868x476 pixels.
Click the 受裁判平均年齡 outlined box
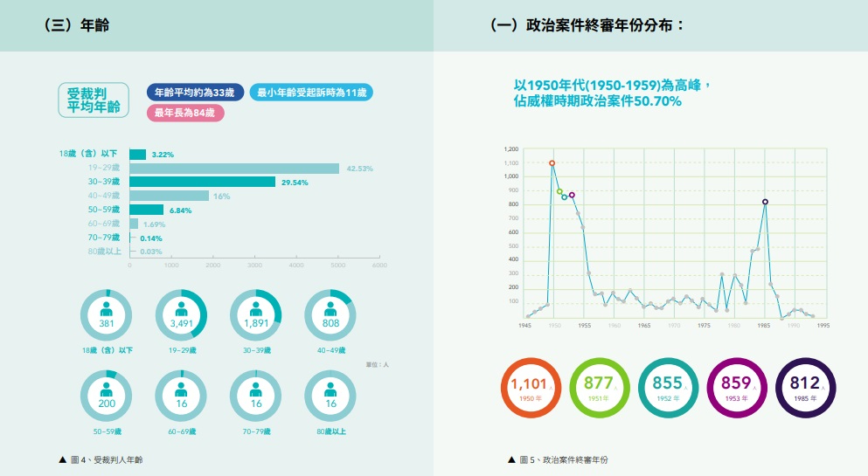(94, 100)
